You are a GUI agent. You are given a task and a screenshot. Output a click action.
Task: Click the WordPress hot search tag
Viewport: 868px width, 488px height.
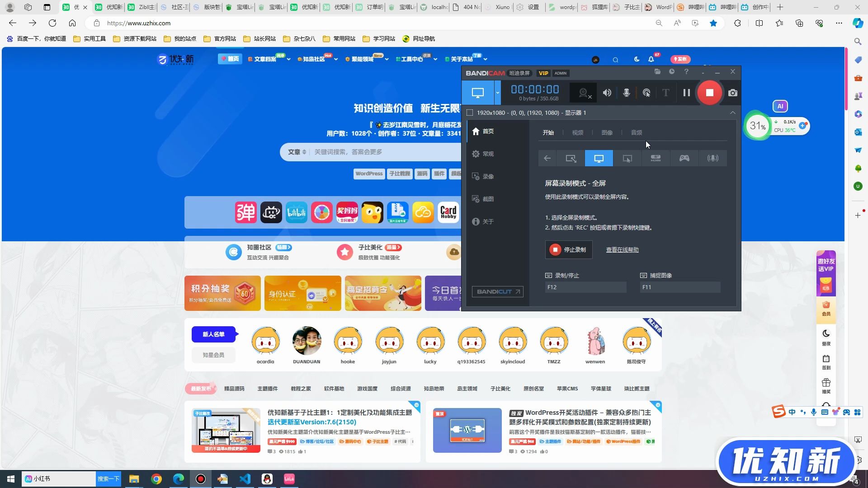pyautogui.click(x=369, y=174)
